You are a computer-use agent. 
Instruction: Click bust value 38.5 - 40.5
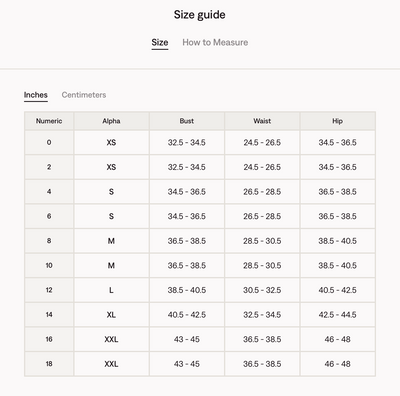click(187, 290)
